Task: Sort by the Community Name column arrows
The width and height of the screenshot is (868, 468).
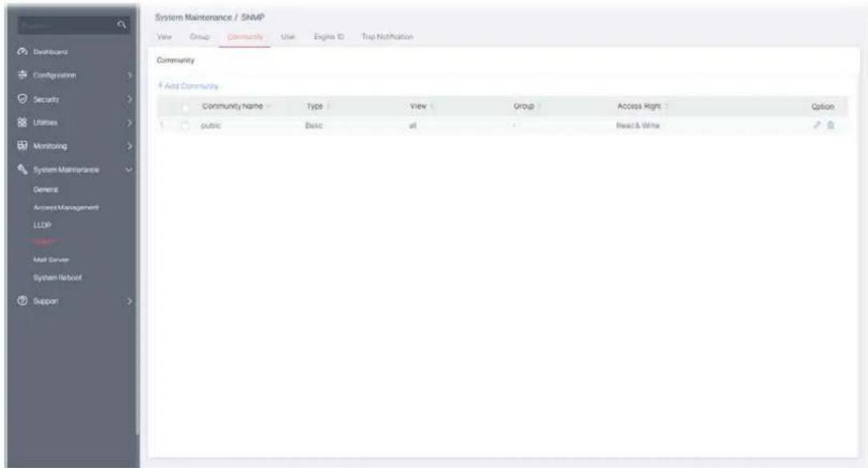Action: 268,106
